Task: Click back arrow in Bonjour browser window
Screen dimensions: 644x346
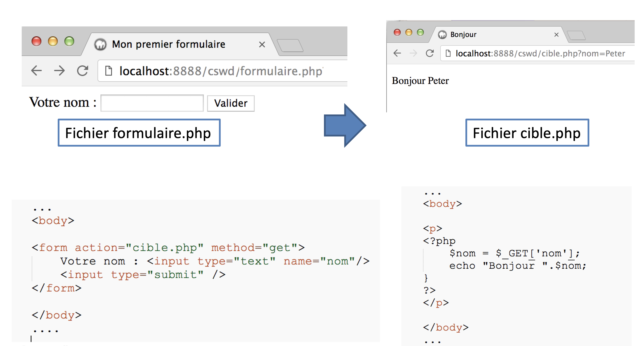Action: click(397, 53)
